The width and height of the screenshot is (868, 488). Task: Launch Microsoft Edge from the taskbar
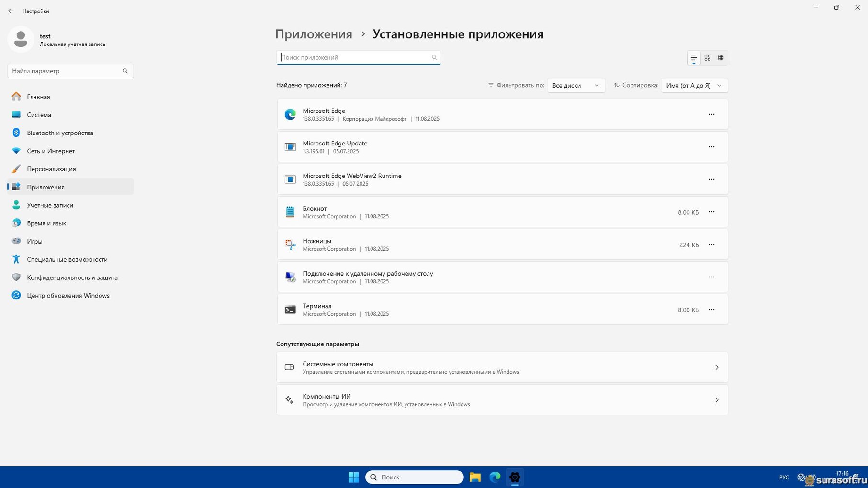[495, 477]
